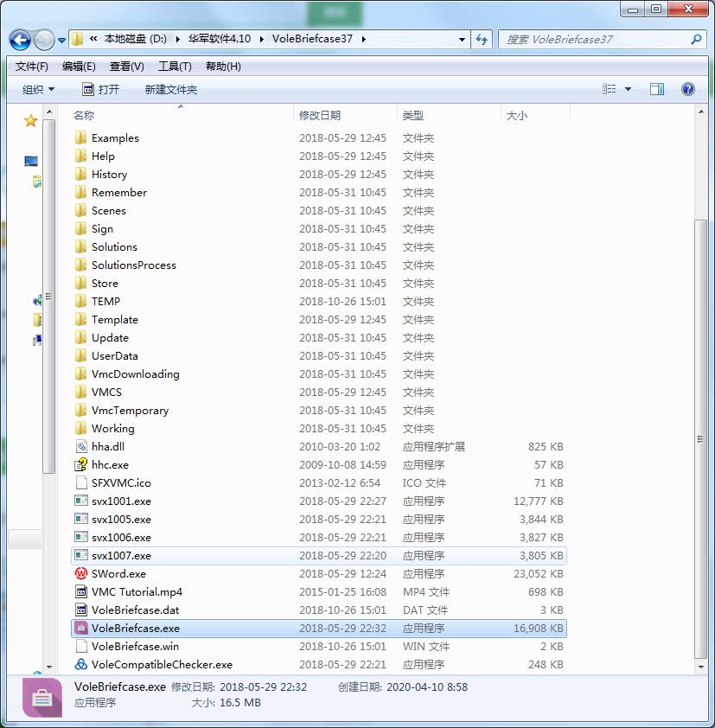Click the breadcrumb arrow after 华军软件4.10
715x728 pixels.
pyautogui.click(x=262, y=40)
